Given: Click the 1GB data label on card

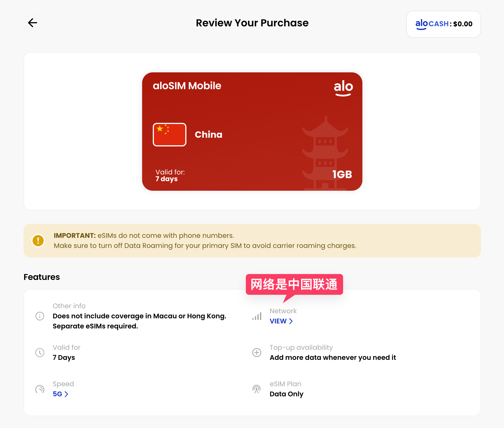Looking at the screenshot, I should click(342, 174).
